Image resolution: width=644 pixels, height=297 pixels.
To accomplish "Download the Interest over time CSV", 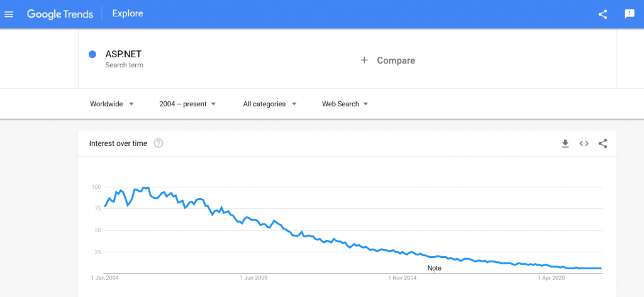I will pyautogui.click(x=565, y=143).
